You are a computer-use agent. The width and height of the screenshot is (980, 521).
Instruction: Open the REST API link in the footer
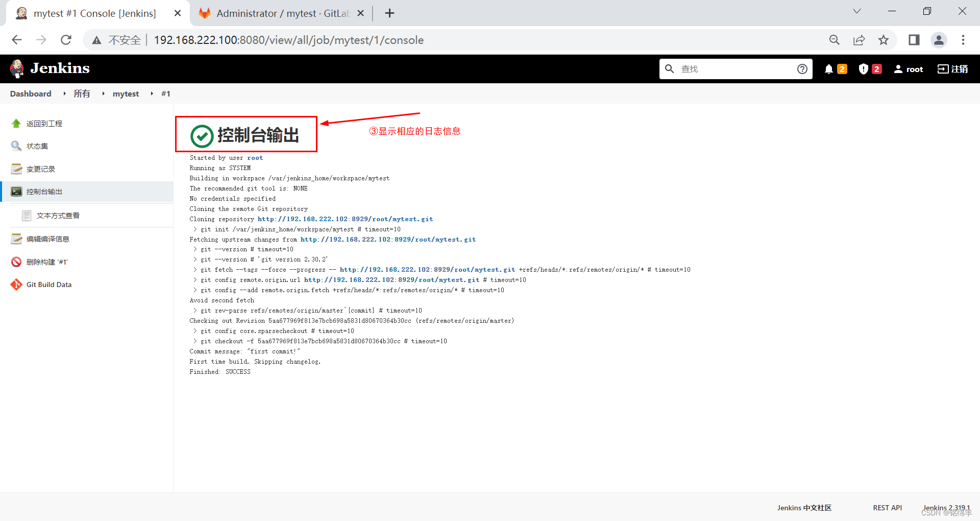click(887, 508)
